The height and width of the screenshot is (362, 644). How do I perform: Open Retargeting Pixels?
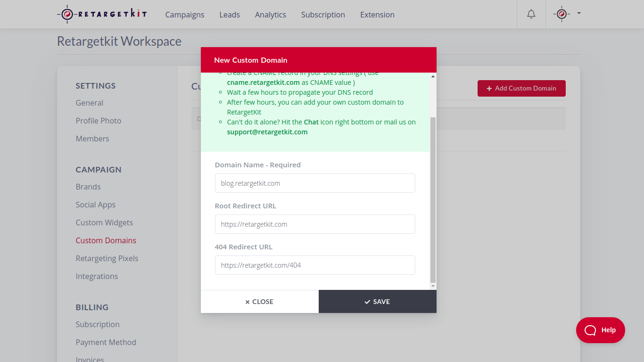(x=107, y=258)
